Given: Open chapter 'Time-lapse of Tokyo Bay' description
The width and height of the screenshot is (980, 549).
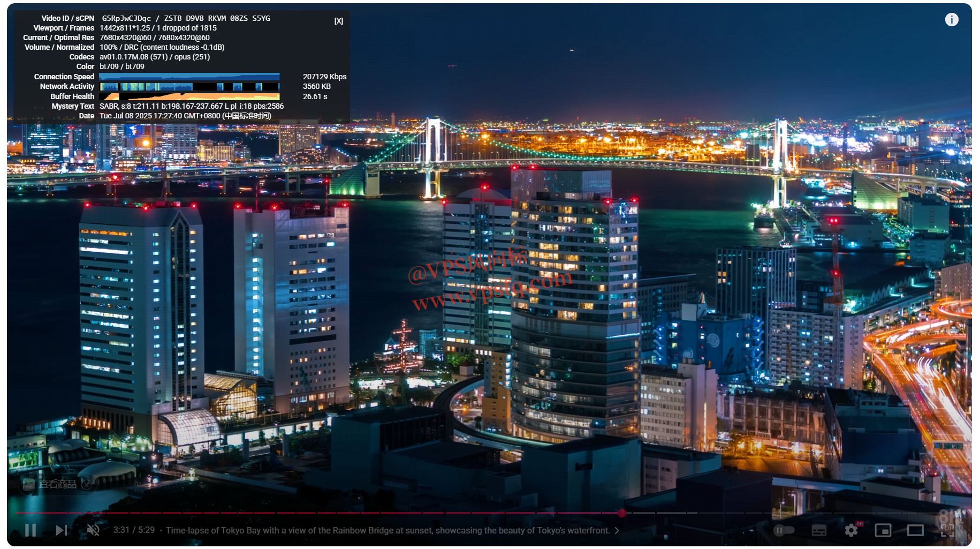Looking at the screenshot, I should [x=388, y=530].
